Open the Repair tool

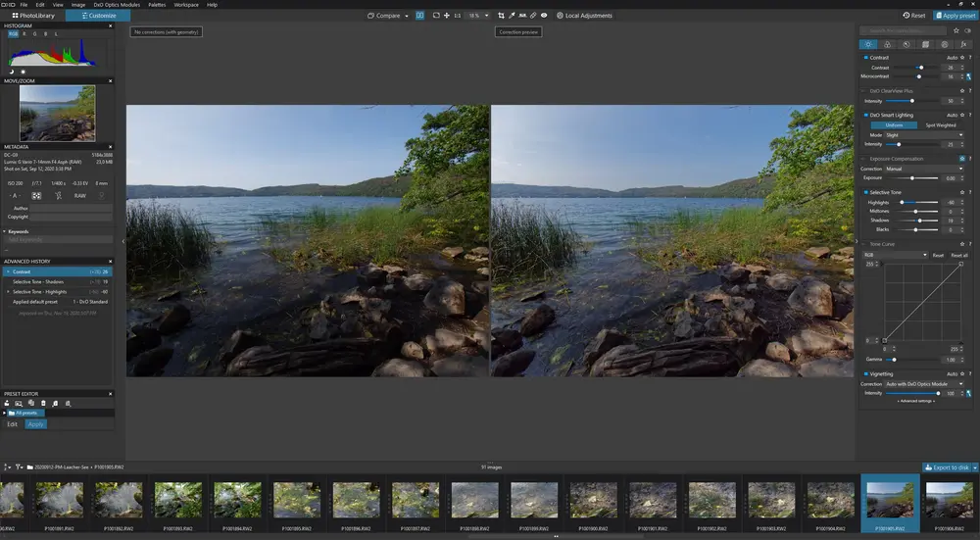click(533, 16)
